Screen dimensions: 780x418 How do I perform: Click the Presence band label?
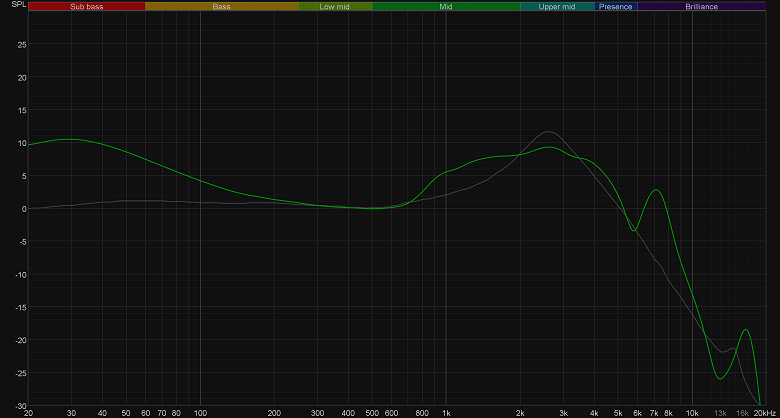coord(616,6)
